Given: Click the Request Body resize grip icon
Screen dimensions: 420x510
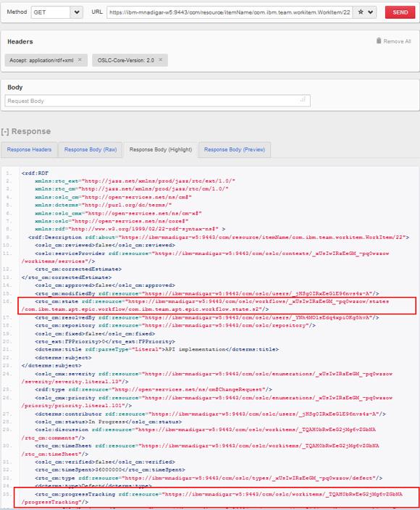Looking at the screenshot, I should coord(303,99).
